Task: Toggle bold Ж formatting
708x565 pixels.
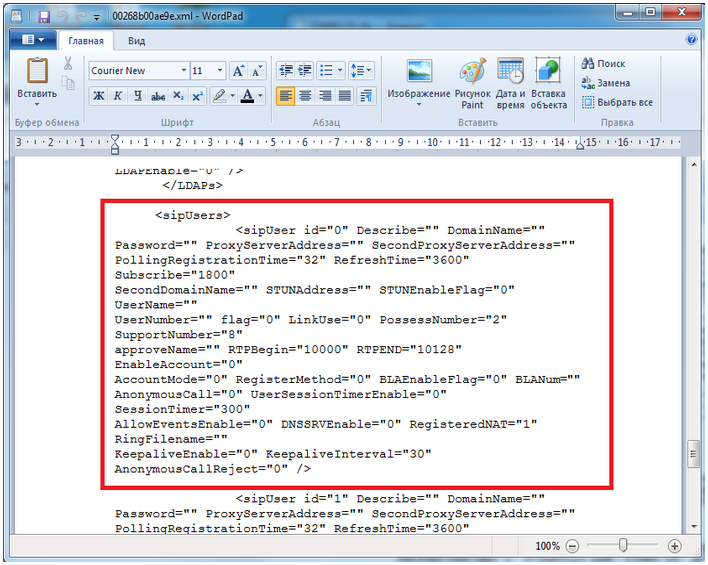Action: pos(98,96)
